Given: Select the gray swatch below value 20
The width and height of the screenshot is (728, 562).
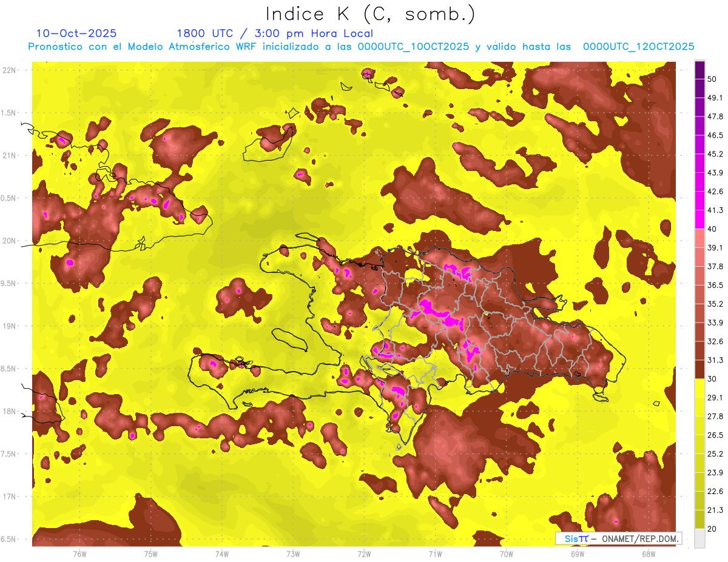Looking at the screenshot, I should click(699, 538).
